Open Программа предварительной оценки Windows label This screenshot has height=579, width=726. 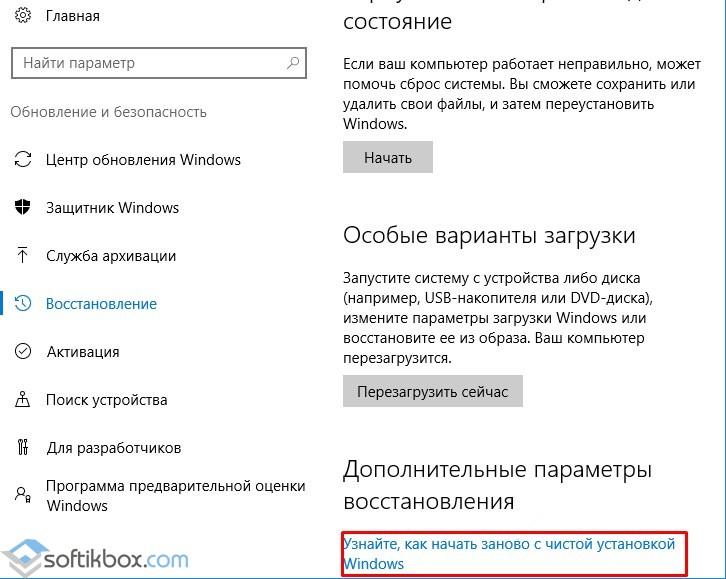point(175,495)
